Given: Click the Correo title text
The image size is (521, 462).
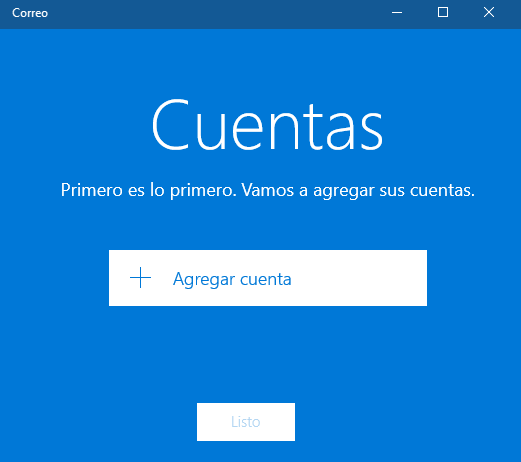Looking at the screenshot, I should (x=30, y=13).
